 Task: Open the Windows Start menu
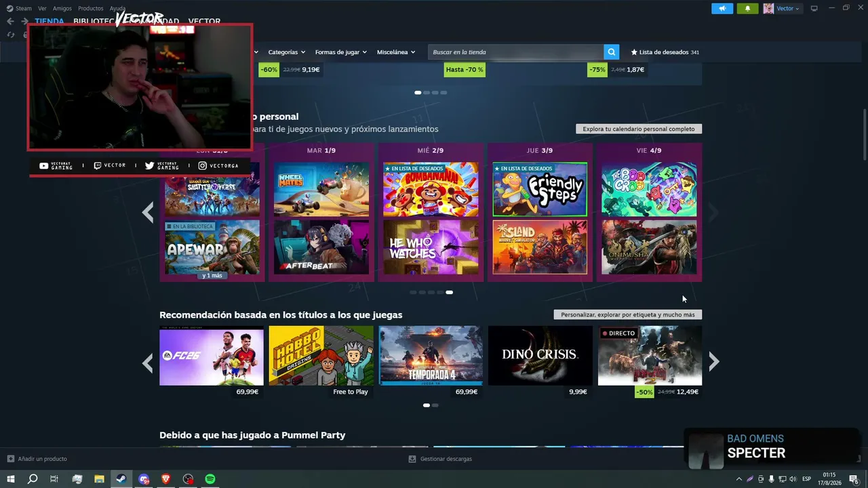pos(10,479)
